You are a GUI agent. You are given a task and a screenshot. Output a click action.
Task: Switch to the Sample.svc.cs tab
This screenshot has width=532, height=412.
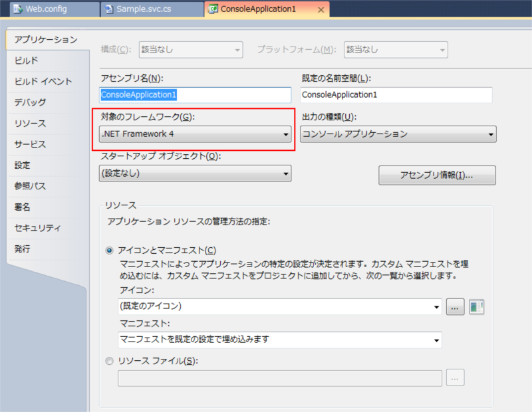152,9
